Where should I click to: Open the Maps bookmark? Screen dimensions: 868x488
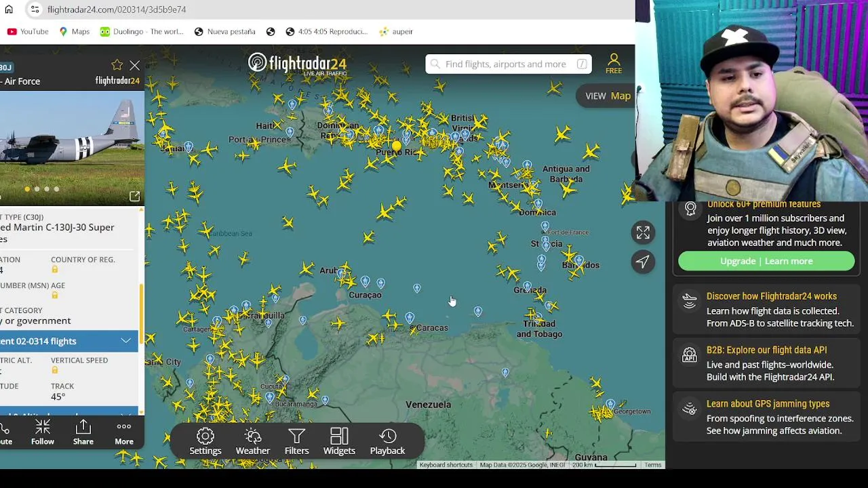coord(74,31)
